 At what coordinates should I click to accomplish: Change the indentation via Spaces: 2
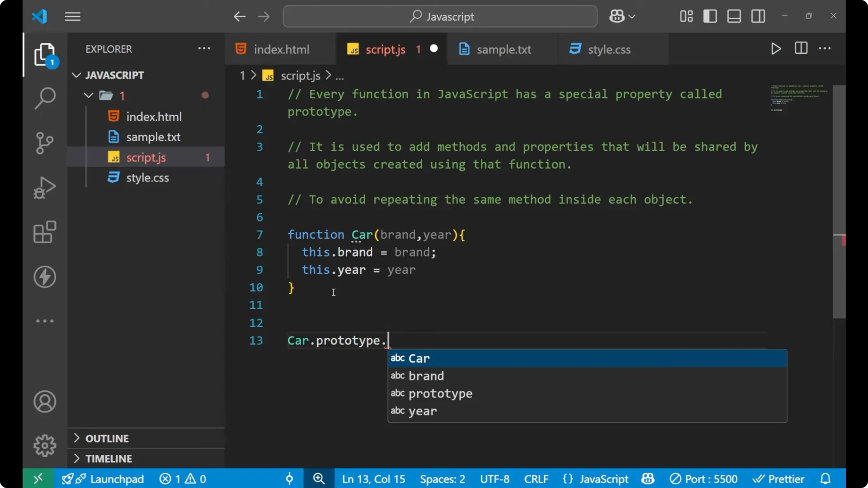coord(442,479)
